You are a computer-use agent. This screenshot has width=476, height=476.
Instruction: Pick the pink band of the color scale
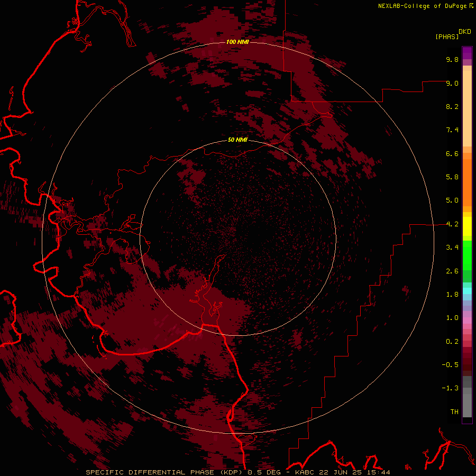click(x=467, y=321)
